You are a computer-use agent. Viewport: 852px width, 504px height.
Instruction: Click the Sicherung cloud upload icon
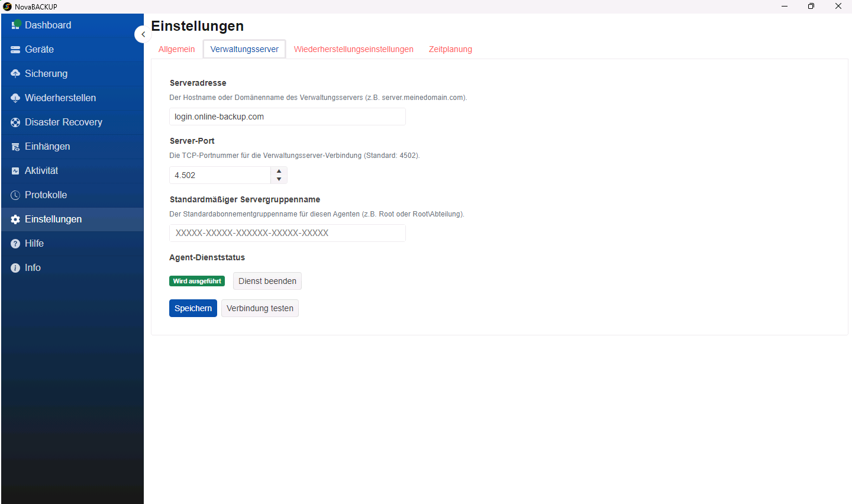[x=15, y=73]
